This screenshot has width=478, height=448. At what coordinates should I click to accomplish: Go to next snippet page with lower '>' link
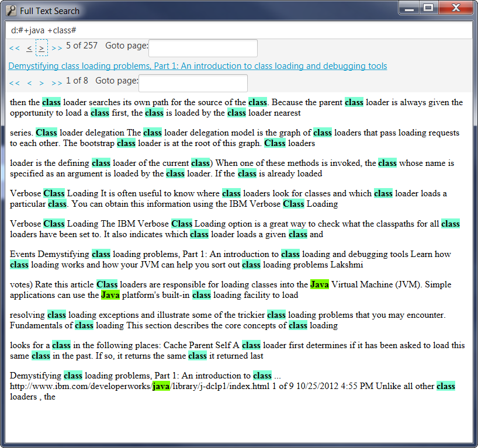pos(41,83)
